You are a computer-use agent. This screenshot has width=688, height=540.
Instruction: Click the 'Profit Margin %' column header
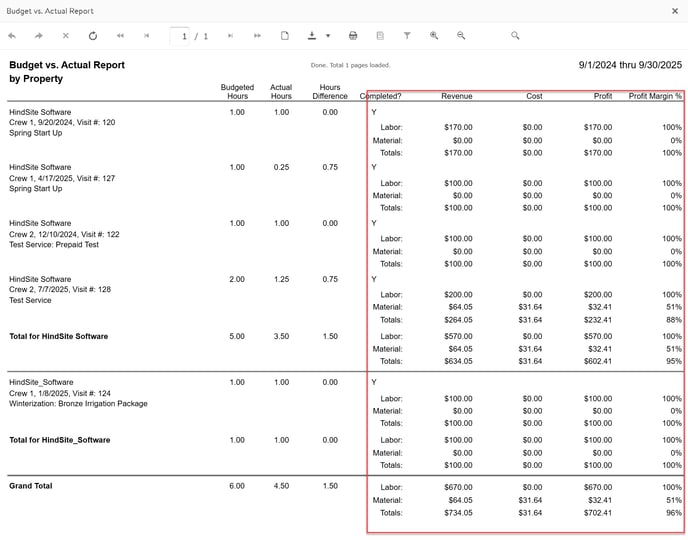(x=655, y=96)
